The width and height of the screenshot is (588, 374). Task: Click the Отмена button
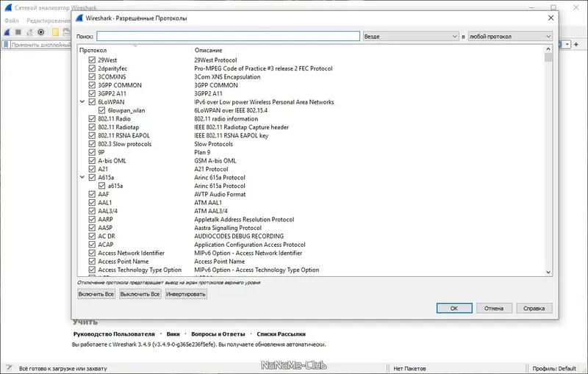[494, 309]
